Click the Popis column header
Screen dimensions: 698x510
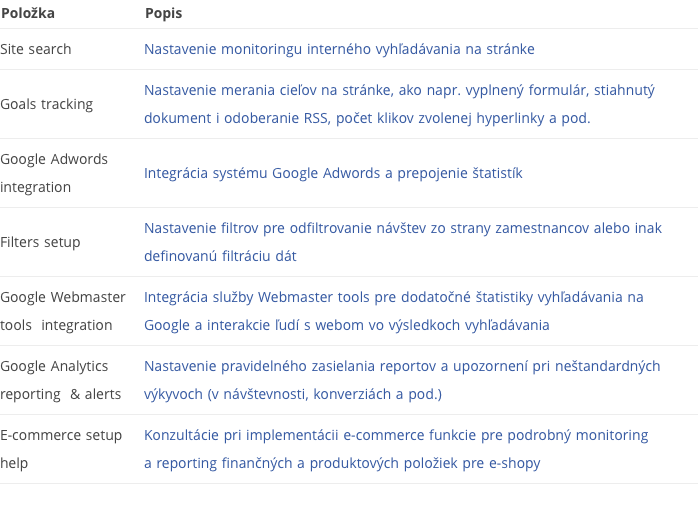pyautogui.click(x=163, y=14)
